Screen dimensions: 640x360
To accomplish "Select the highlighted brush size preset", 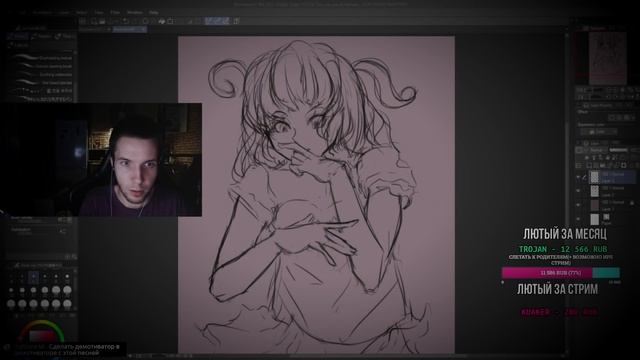I will click(33, 278).
